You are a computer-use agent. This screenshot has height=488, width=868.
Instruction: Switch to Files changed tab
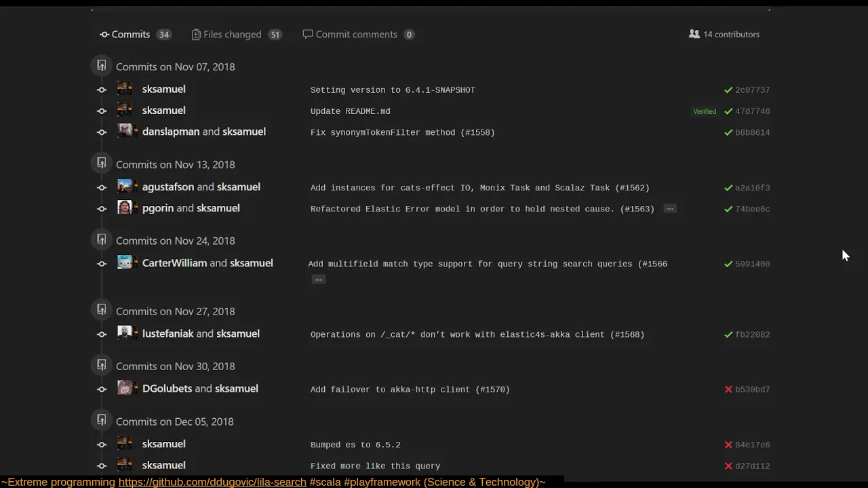coord(236,35)
